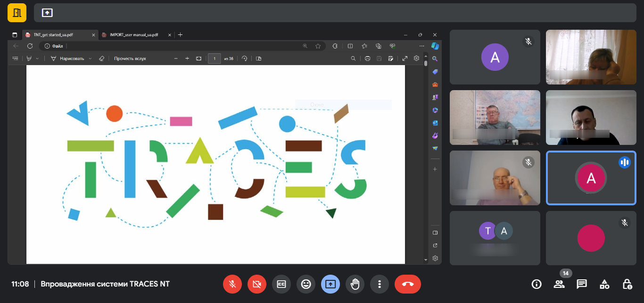Open the Tools briefcase in the Edge sidebar

[435, 84]
